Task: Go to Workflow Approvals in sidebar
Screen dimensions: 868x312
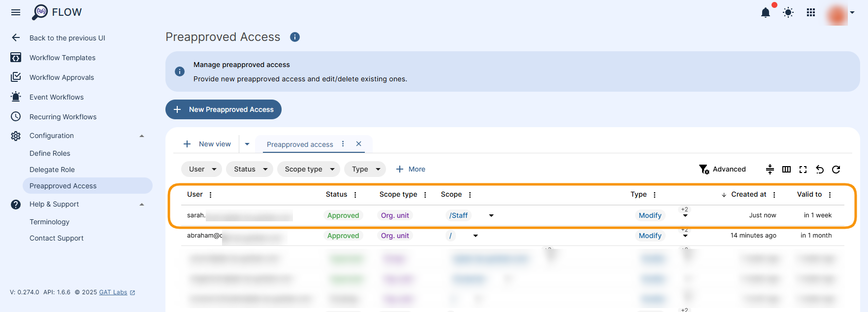Action: coord(62,77)
